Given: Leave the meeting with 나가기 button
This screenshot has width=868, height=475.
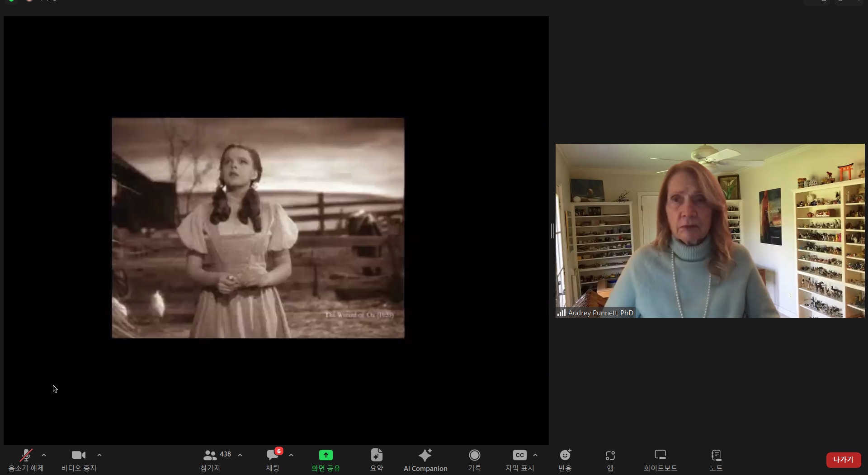Looking at the screenshot, I should (843, 460).
